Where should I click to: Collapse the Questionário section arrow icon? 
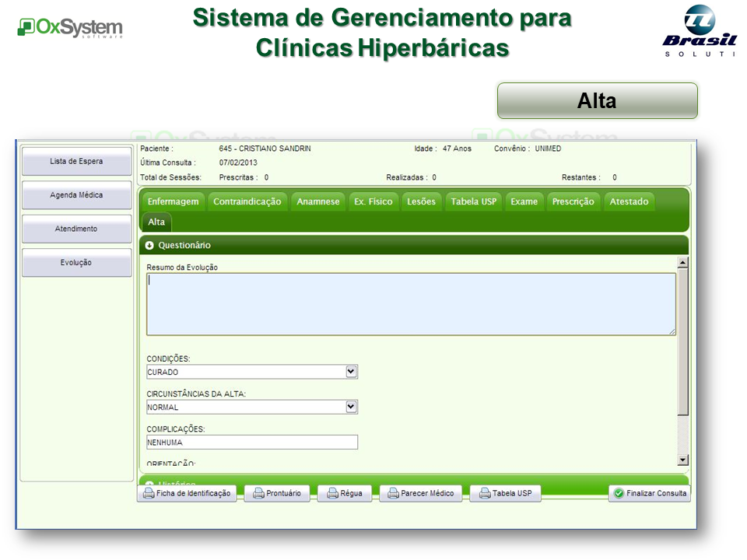pos(149,245)
